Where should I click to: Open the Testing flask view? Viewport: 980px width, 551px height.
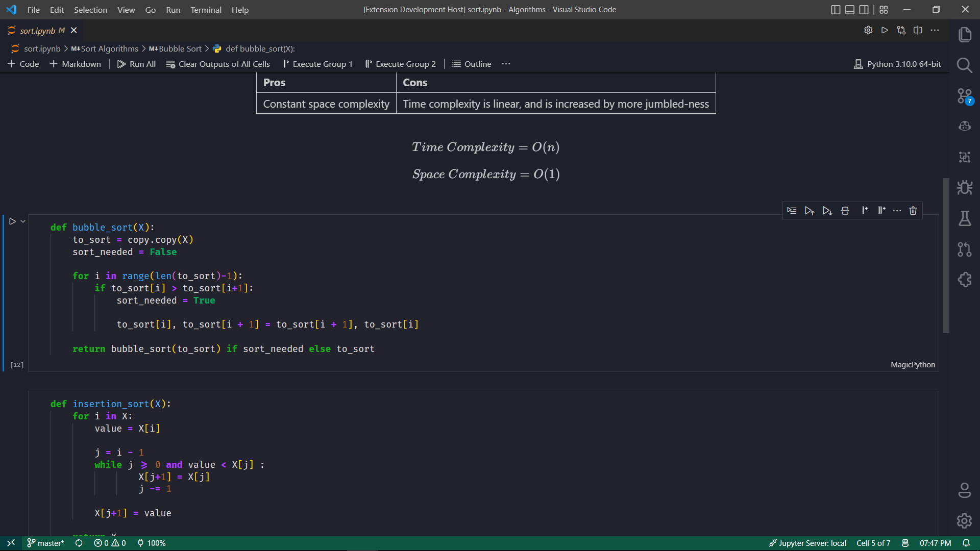[964, 218]
